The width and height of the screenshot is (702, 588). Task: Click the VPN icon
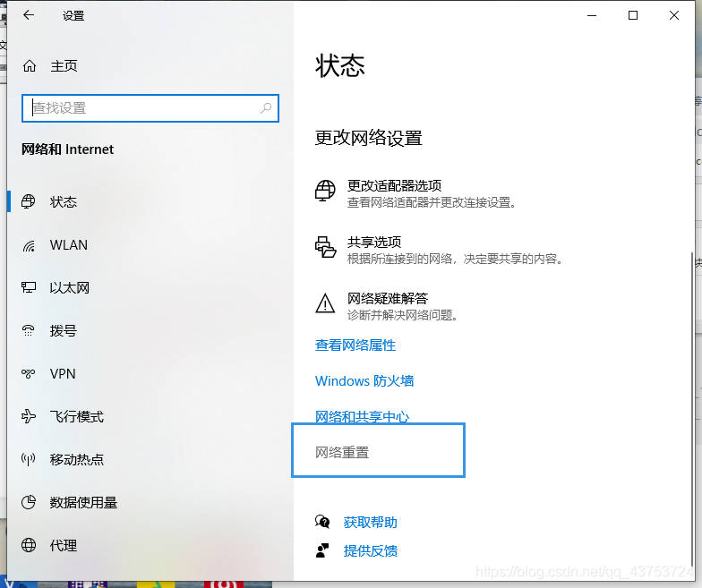(29, 373)
